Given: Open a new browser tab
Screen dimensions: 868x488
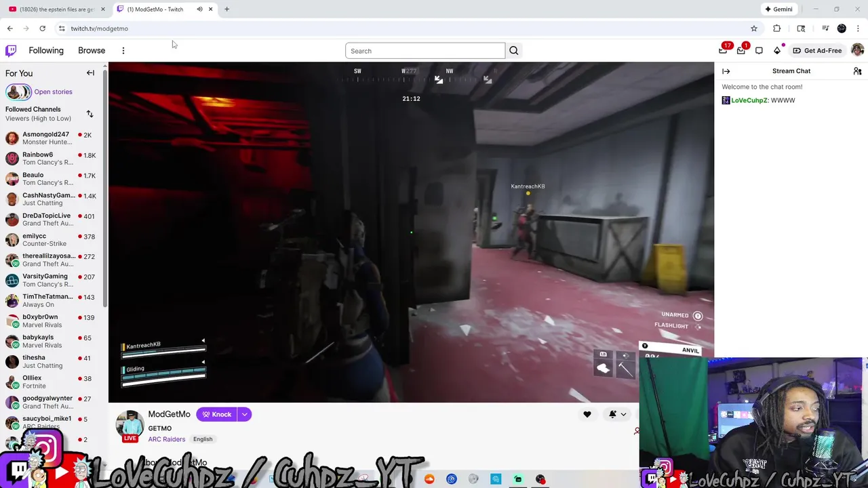Looking at the screenshot, I should tap(226, 9).
